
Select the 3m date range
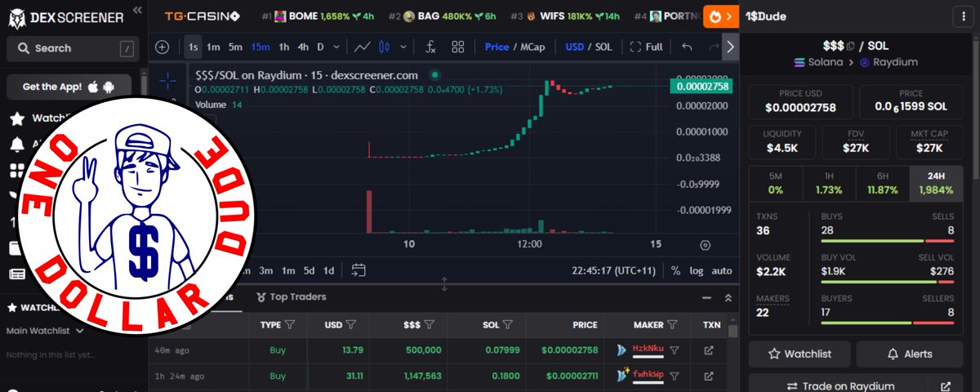(266, 270)
